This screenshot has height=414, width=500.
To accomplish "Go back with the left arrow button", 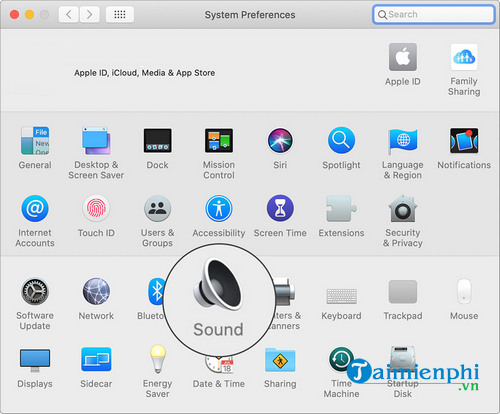I will 69,14.
